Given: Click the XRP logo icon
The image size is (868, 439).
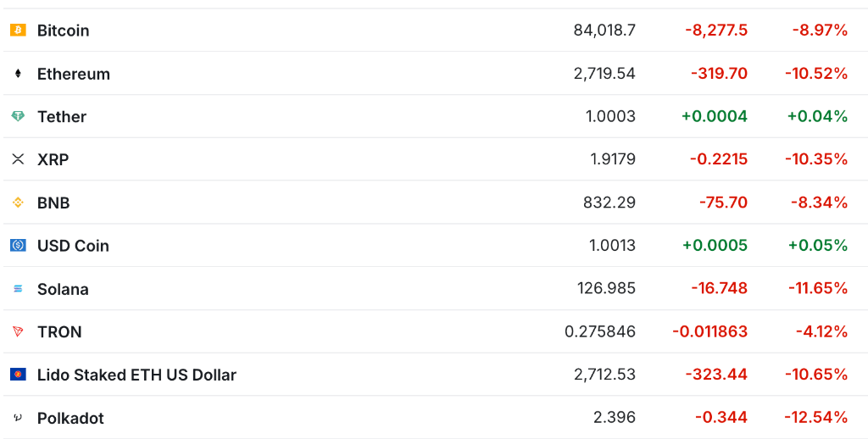Looking at the screenshot, I should [18, 159].
